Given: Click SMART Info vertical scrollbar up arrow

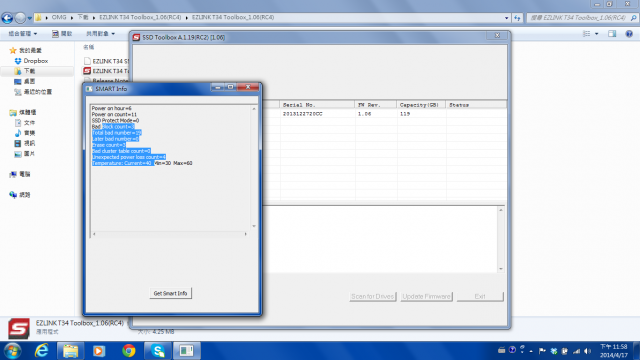Looking at the screenshot, I should click(254, 109).
